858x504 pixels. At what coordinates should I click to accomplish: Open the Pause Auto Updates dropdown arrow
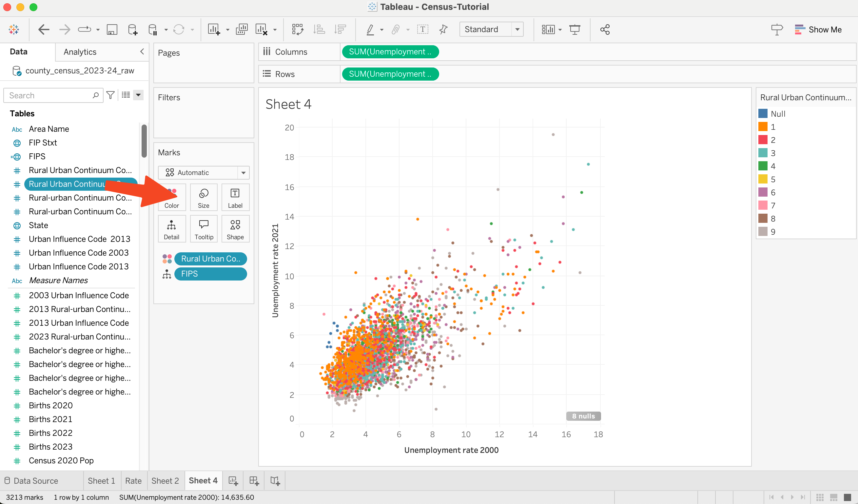[166, 29]
